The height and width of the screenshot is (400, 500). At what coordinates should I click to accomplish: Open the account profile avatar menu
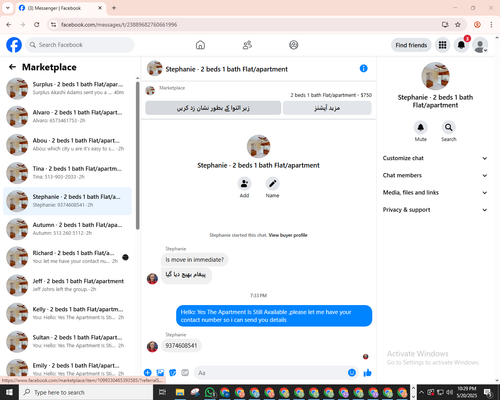(480, 45)
